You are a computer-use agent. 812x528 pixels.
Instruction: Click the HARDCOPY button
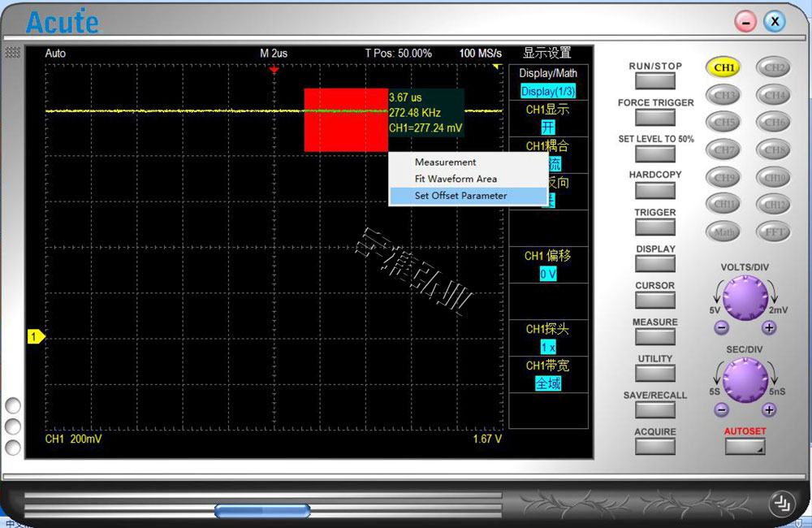click(x=655, y=191)
